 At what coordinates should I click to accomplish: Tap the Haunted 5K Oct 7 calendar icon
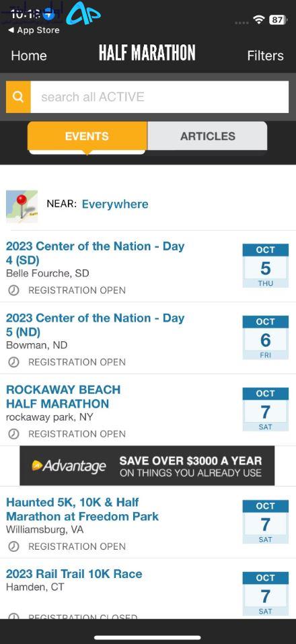pyautogui.click(x=265, y=522)
